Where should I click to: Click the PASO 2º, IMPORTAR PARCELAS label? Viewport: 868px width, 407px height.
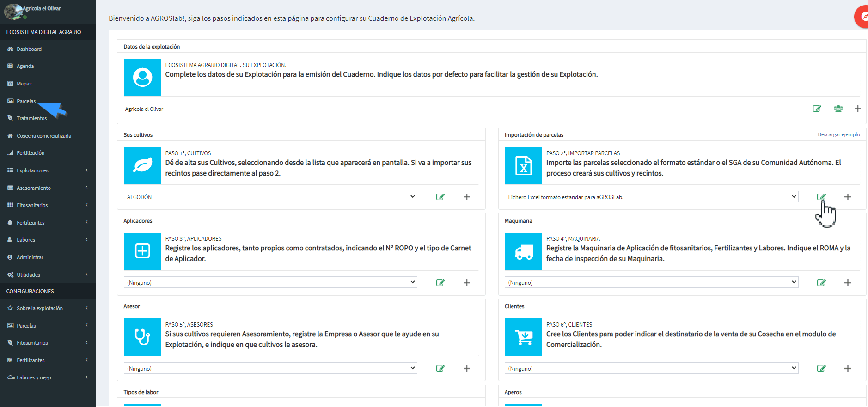point(583,153)
